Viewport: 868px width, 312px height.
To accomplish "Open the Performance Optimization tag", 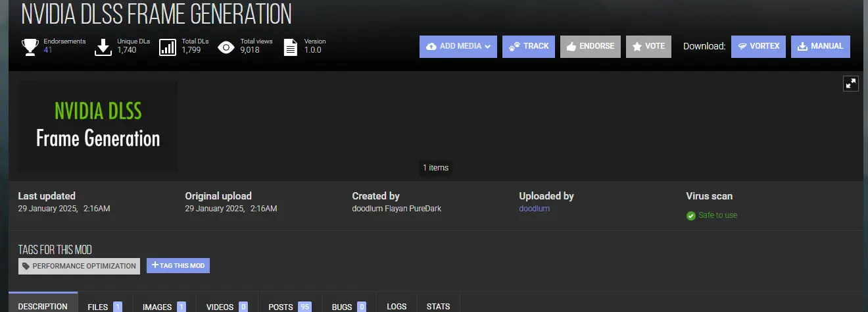I will click(79, 266).
